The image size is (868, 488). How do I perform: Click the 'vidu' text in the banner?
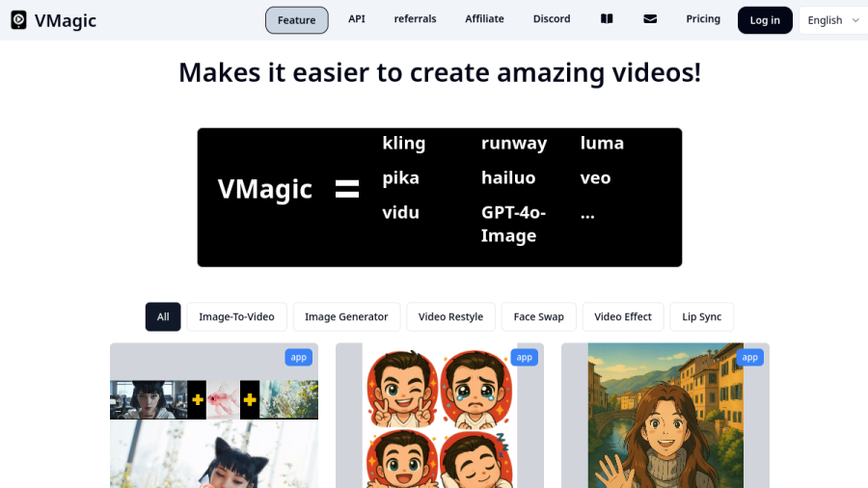pyautogui.click(x=401, y=212)
